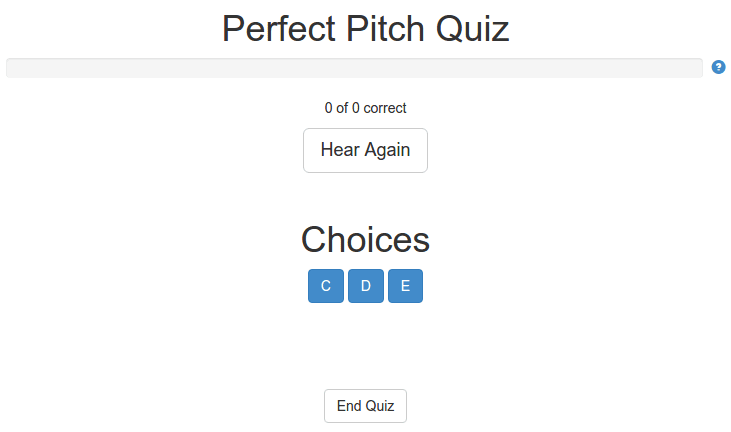Click the '0 of 0 correct' score text
Screen dimensions: 731x432
[366, 108]
